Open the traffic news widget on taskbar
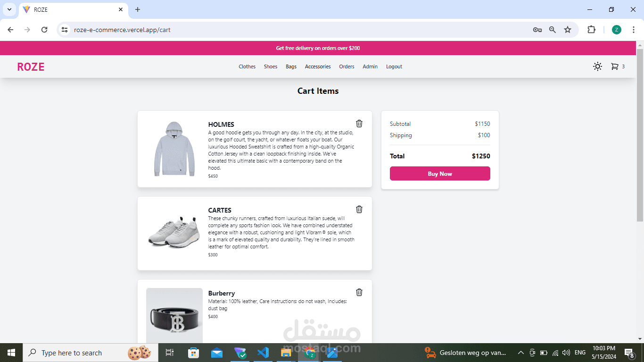This screenshot has width=644, height=362. (x=465, y=353)
